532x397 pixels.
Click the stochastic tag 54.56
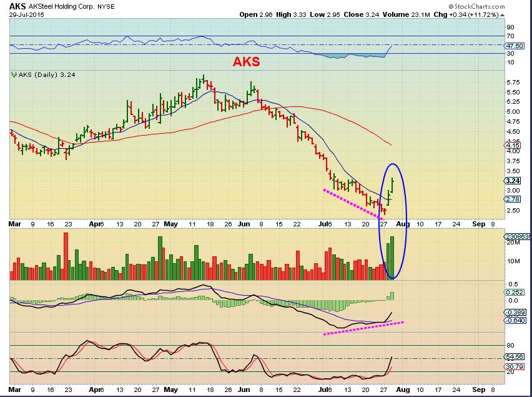[x=515, y=356]
